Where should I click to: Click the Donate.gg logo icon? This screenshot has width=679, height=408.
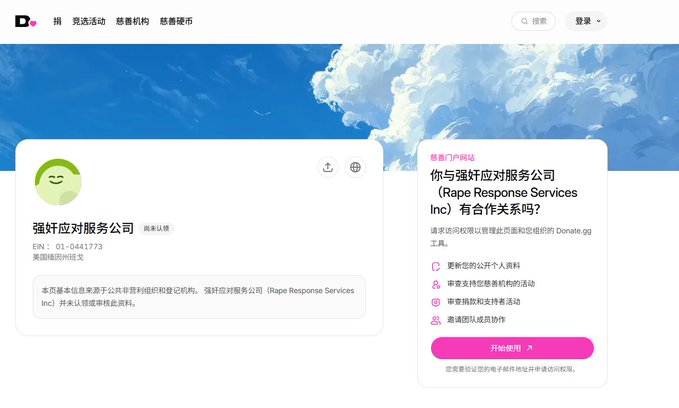point(26,21)
